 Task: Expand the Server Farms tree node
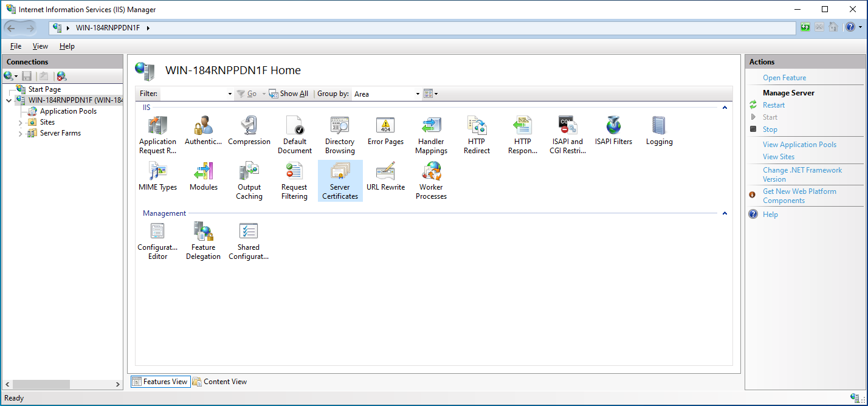click(x=20, y=133)
